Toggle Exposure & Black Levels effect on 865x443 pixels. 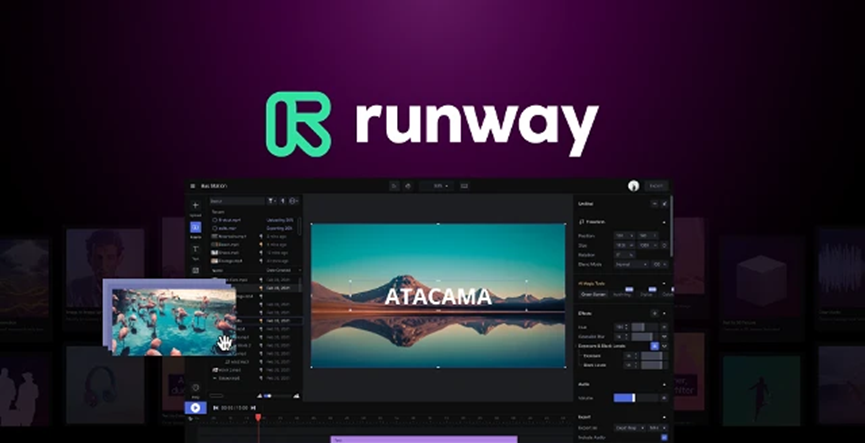point(655,346)
